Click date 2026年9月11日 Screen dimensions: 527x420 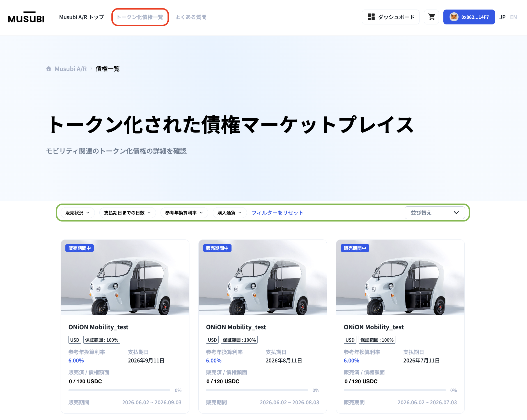point(146,361)
